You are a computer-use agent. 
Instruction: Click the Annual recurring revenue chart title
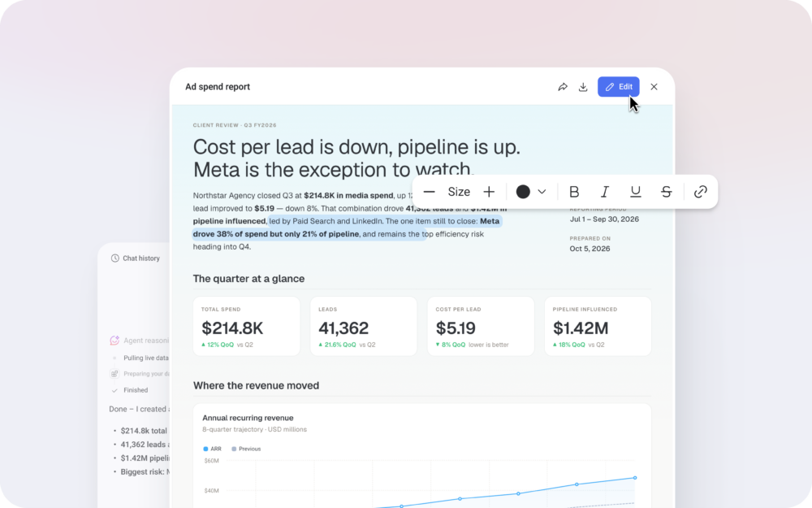[248, 418]
